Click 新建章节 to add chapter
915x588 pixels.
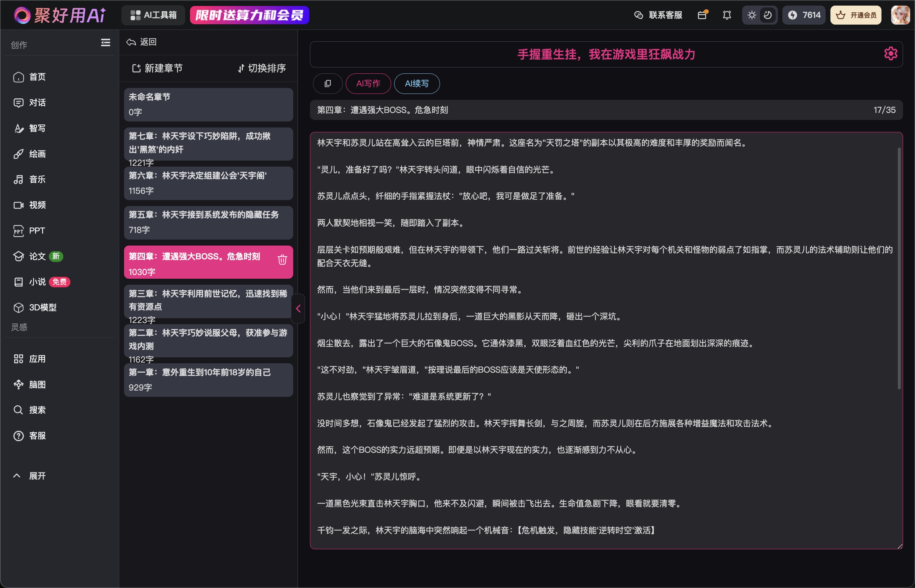[x=157, y=68]
